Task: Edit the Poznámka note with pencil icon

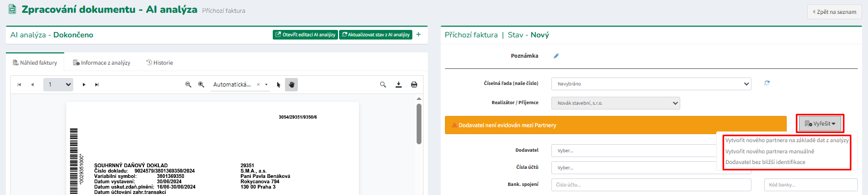Action: (x=556, y=56)
